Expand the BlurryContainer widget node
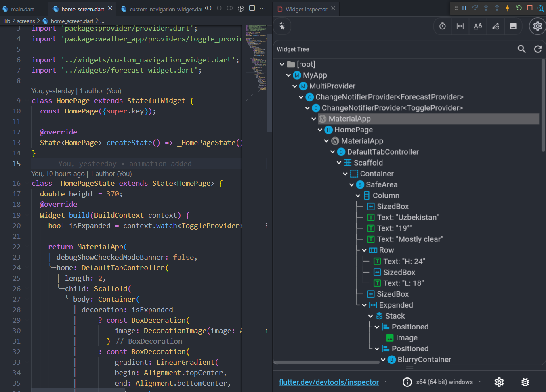Viewport: 546px width, 392px height. point(383,359)
